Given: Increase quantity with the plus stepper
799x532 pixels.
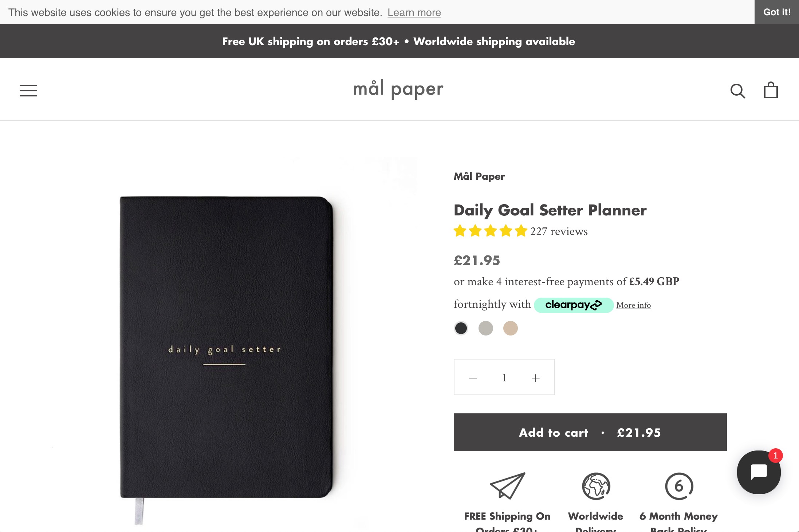Looking at the screenshot, I should pyautogui.click(x=535, y=377).
